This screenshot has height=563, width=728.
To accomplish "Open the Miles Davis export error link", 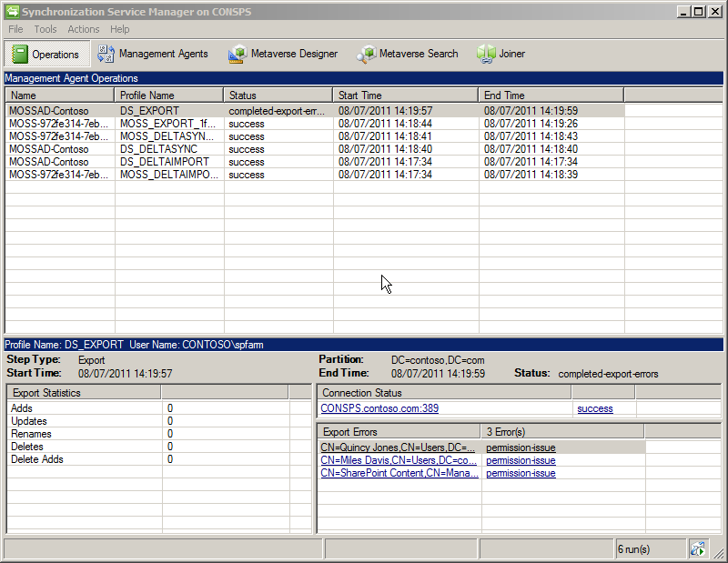I will pos(399,460).
